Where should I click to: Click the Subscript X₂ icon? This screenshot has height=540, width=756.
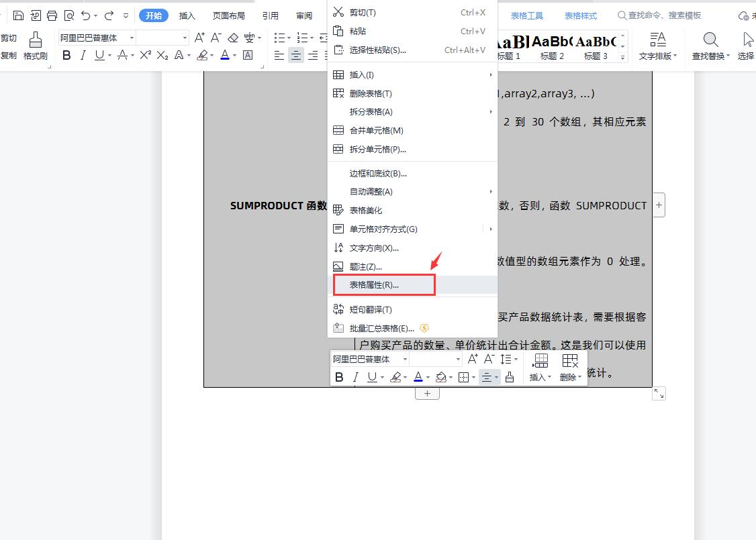click(162, 56)
